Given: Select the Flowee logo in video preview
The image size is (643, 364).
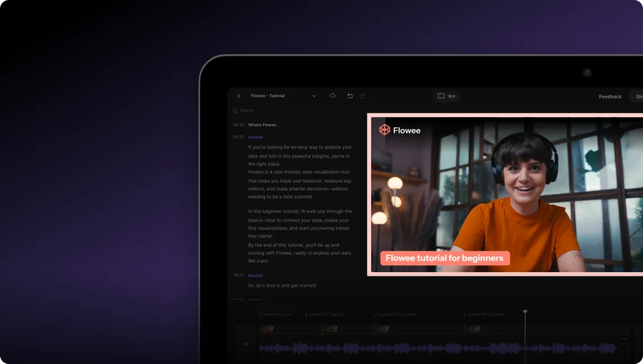Looking at the screenshot, I should [400, 130].
